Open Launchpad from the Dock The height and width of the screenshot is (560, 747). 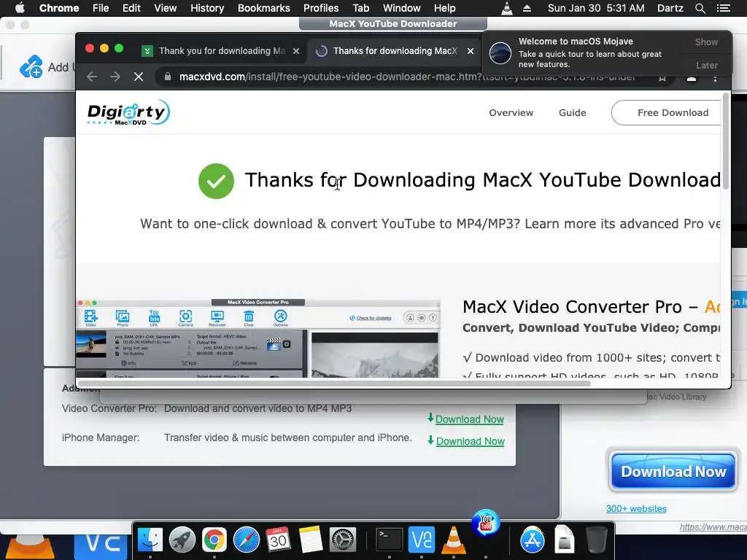(x=182, y=540)
